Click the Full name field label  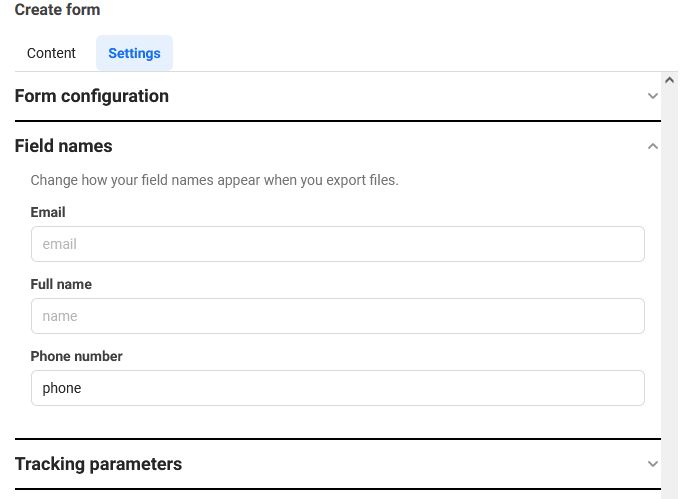(61, 284)
